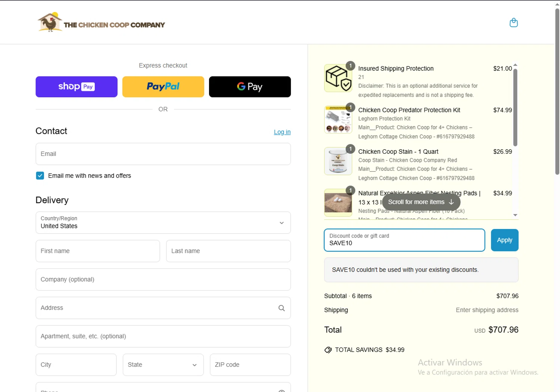Click the TOTAL SAVINGS $34.99 text

(x=370, y=350)
